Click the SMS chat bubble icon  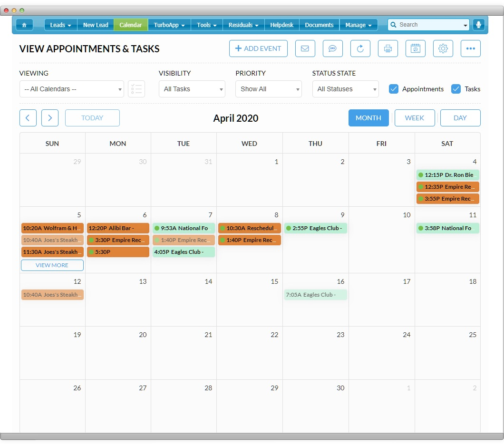[x=332, y=48]
